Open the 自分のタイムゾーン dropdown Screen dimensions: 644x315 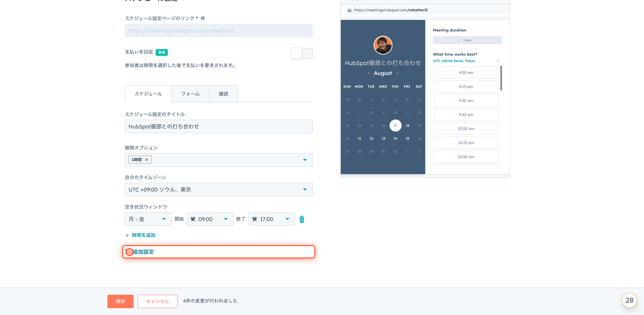(x=219, y=190)
